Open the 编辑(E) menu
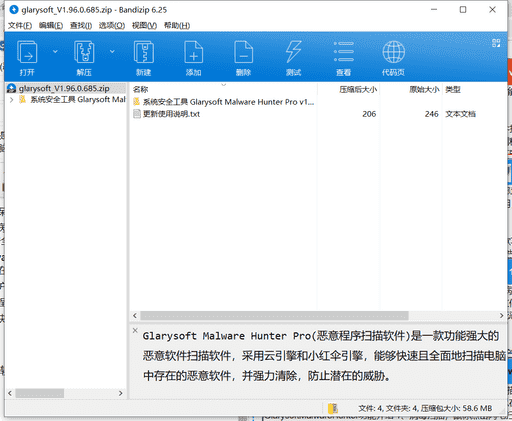Viewport: 512px width, 421px height. click(x=51, y=26)
